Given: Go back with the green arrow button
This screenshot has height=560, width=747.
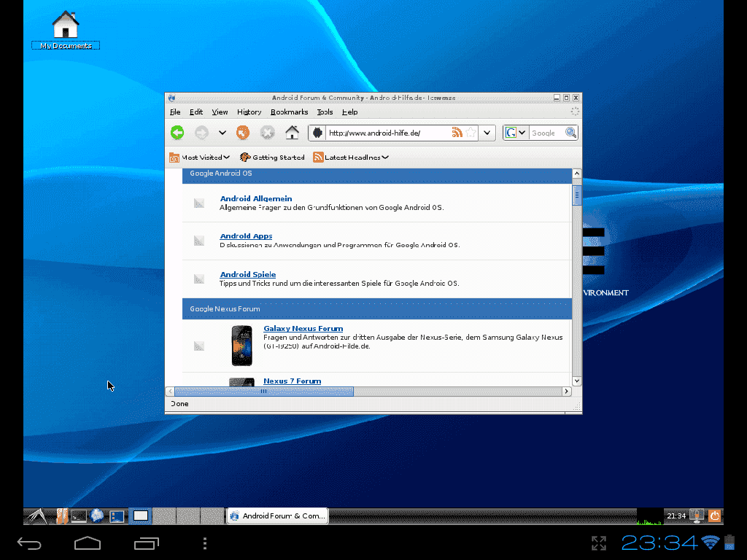Looking at the screenshot, I should (177, 133).
